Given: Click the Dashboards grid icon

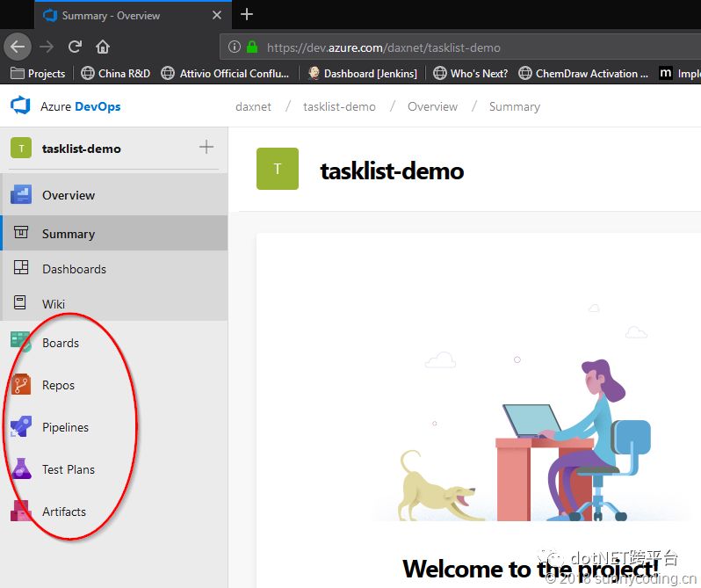Looking at the screenshot, I should pyautogui.click(x=21, y=267).
